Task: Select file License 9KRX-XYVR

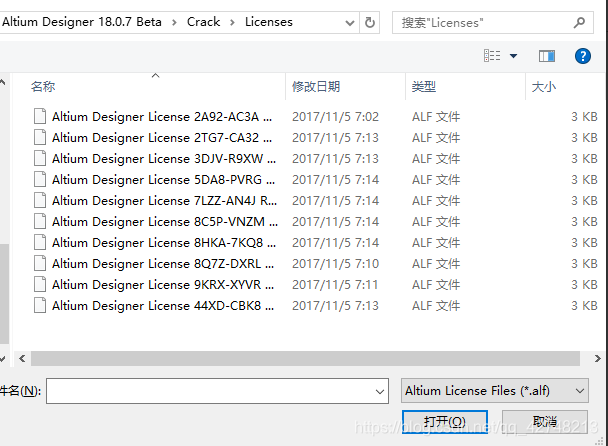Action: pos(163,285)
